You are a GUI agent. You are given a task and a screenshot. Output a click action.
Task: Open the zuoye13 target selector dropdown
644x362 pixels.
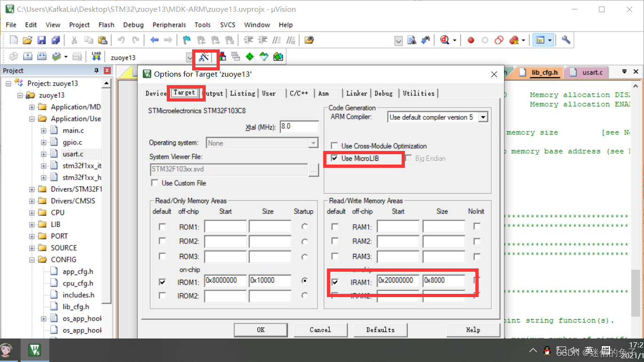[x=189, y=57]
